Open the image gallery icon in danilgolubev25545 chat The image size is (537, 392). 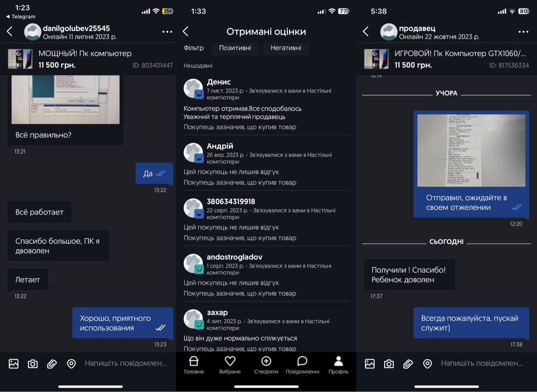(x=14, y=363)
